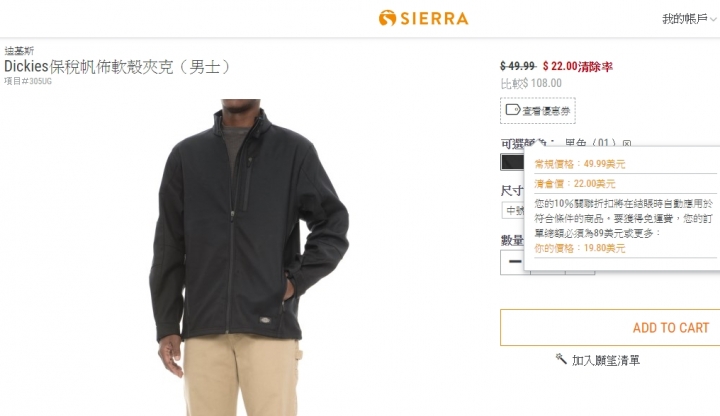Click the 你的價格 19.80美元 line in popup
The image size is (720, 416).
pyautogui.click(x=579, y=248)
